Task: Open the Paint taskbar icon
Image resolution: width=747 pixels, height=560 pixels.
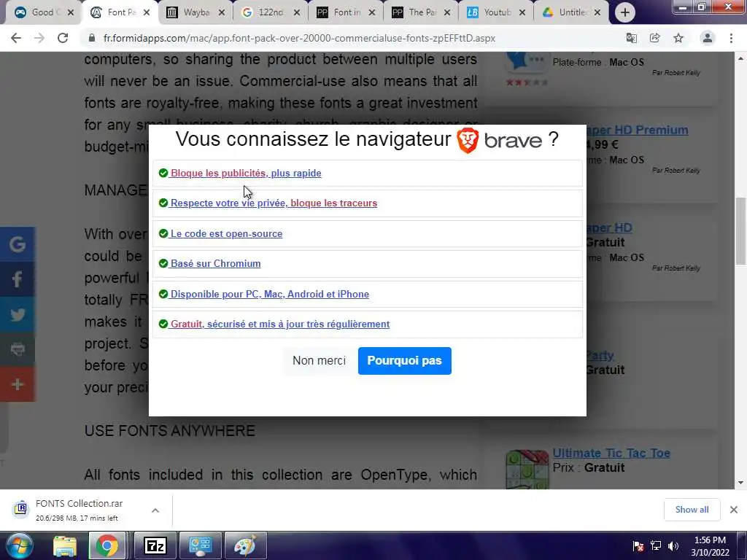Action: click(x=245, y=545)
